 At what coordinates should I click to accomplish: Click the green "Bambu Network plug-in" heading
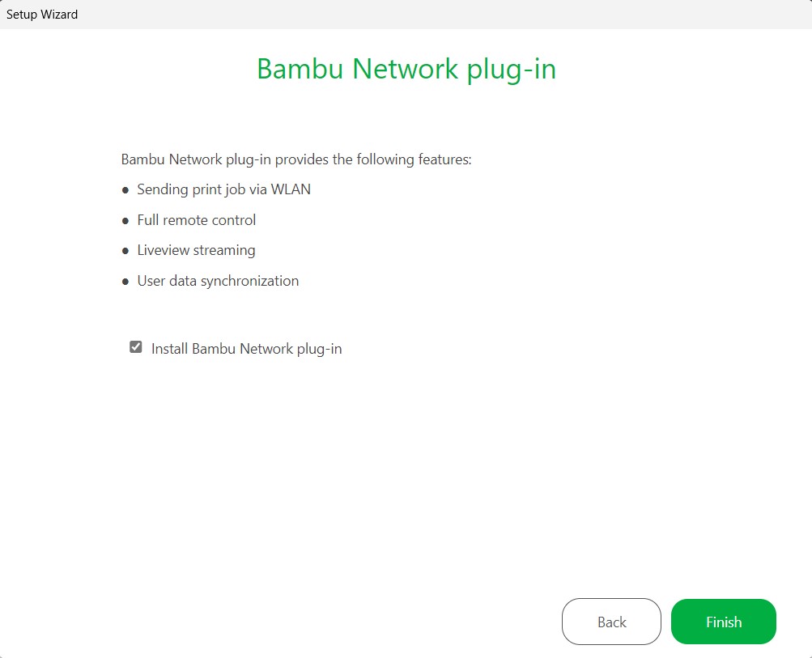point(406,69)
